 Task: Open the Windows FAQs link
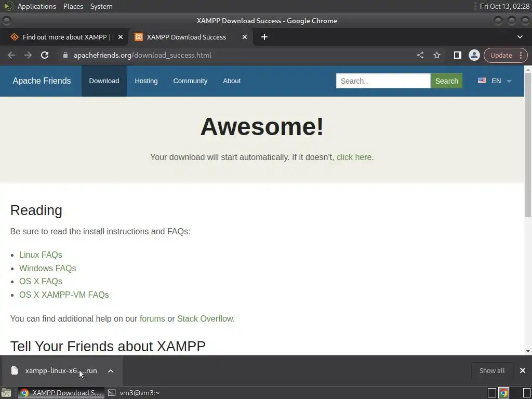pos(47,268)
